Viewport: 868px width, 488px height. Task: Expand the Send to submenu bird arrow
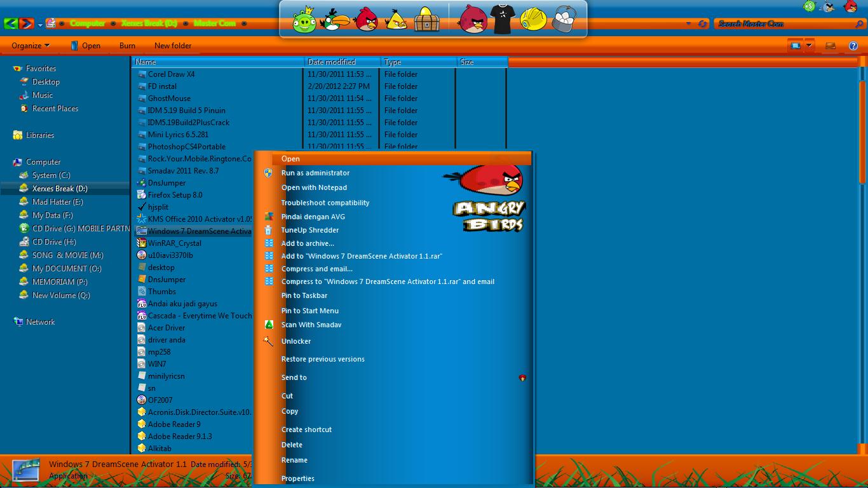522,377
